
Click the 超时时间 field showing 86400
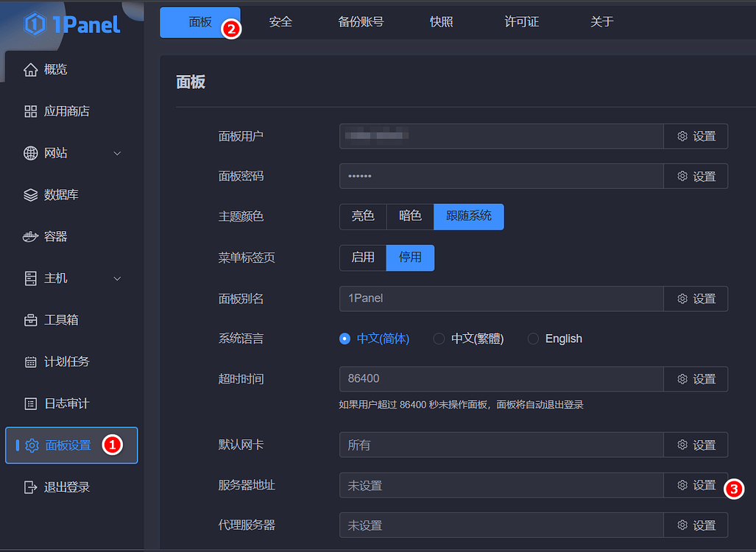[x=501, y=380]
